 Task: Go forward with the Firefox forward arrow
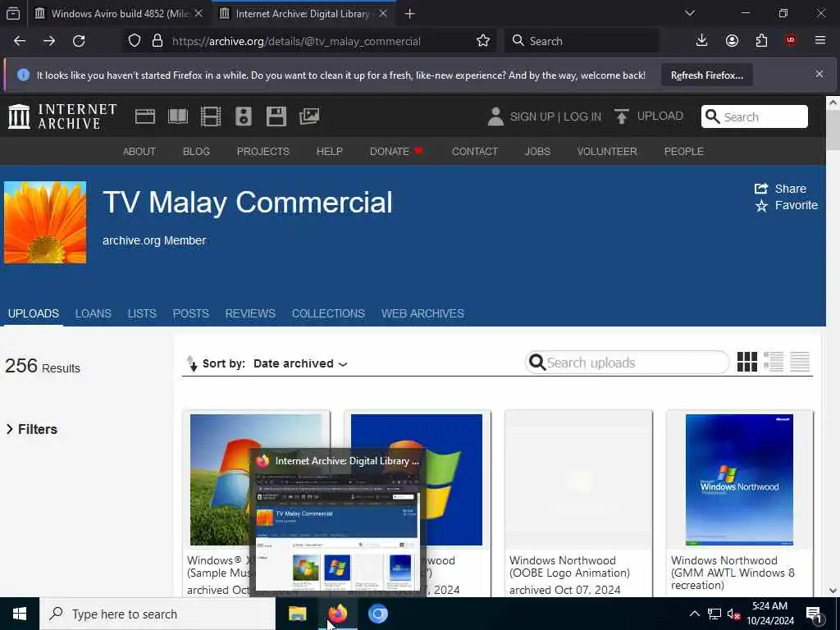[49, 41]
